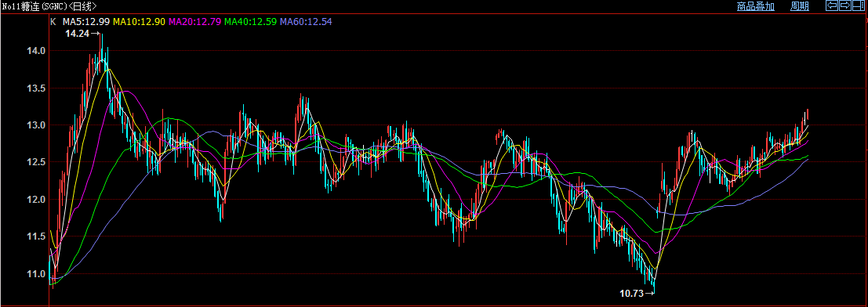Click the 11.5 price axis label

pos(37,237)
